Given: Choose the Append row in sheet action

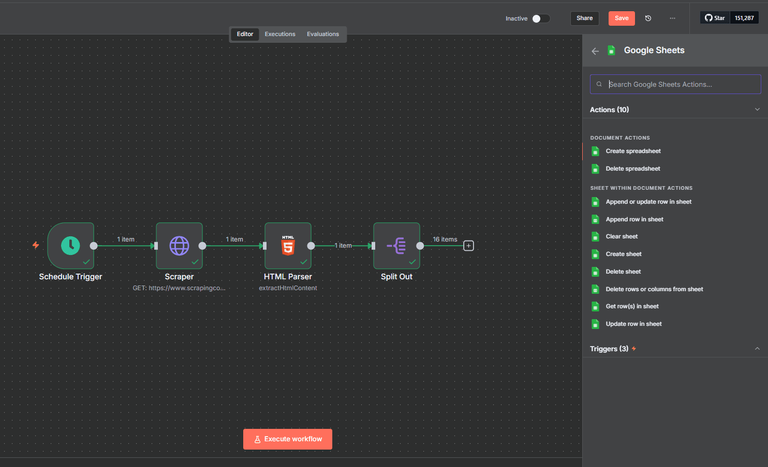Looking at the screenshot, I should click(x=634, y=219).
